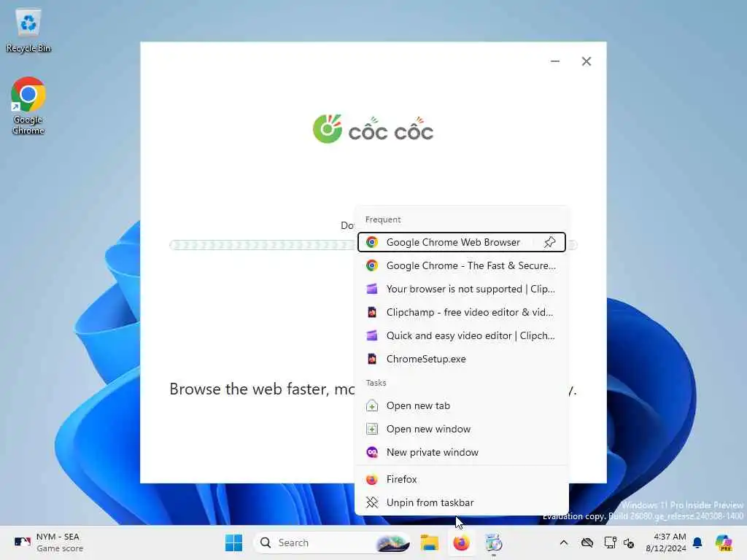Image resolution: width=747 pixels, height=560 pixels.
Task: Open ChromeSetup.exe from jump list
Action: tap(461, 359)
